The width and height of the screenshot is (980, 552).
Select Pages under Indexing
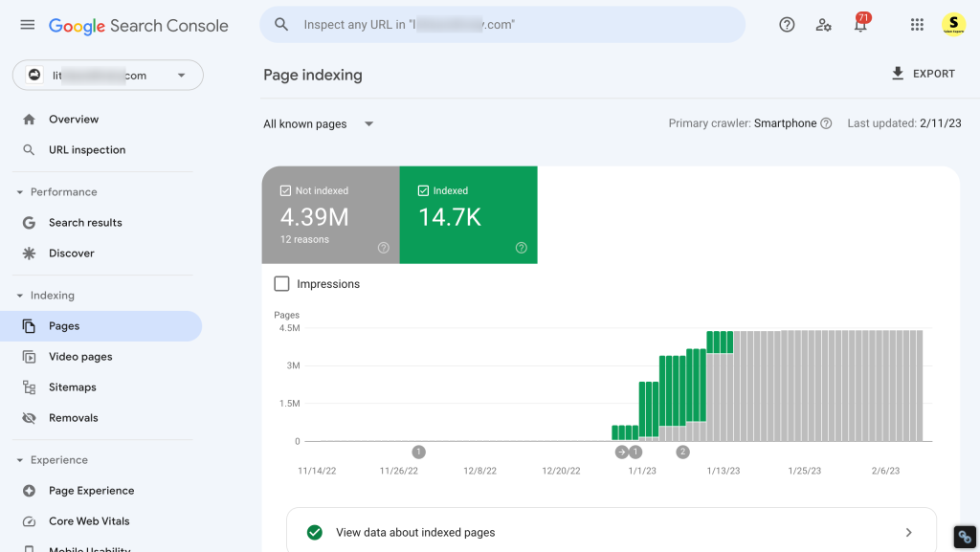click(x=101, y=326)
